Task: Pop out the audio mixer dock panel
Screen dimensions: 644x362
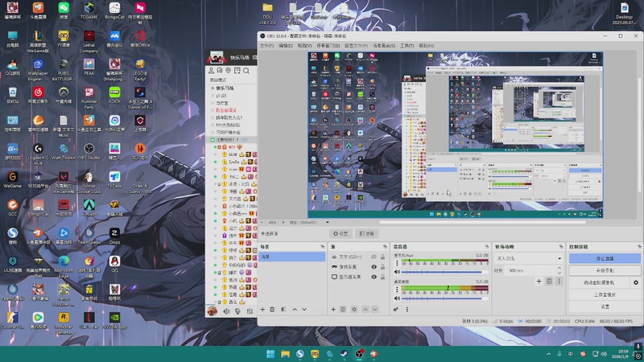Action: [x=487, y=247]
